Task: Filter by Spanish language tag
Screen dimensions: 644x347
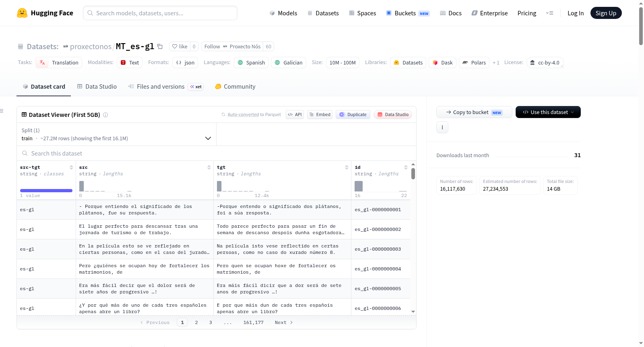Action: 251,62
